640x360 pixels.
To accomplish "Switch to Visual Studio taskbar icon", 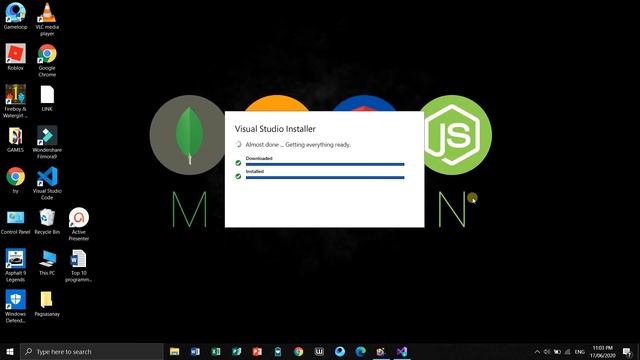I will coord(402,351).
